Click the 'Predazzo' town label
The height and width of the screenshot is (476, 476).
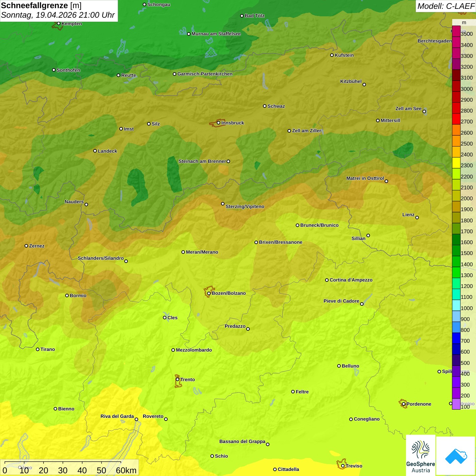(235, 326)
